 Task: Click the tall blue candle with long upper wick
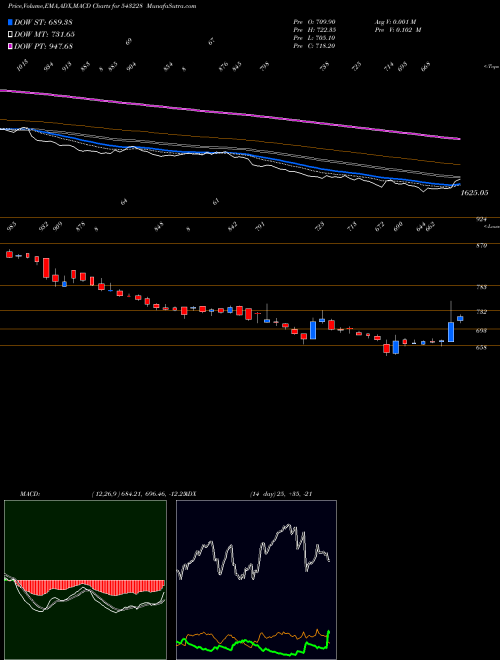click(451, 331)
